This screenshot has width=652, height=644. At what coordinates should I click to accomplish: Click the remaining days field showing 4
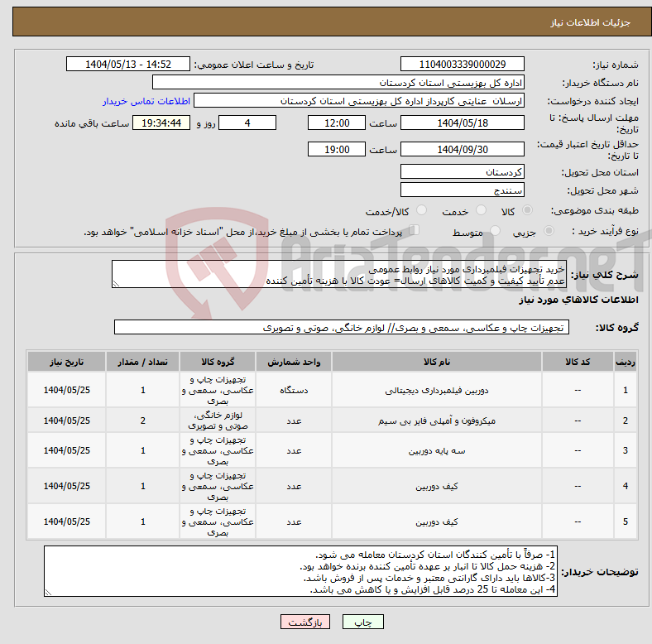tap(247, 123)
